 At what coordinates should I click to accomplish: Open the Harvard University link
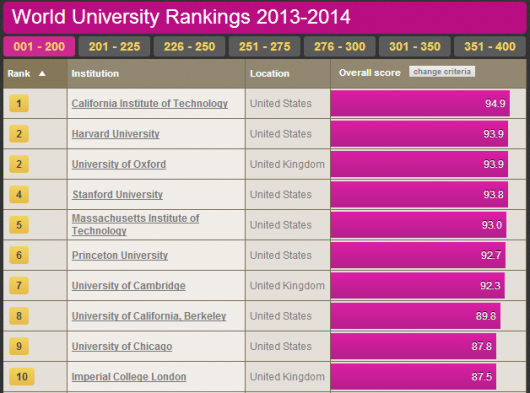coord(116,134)
